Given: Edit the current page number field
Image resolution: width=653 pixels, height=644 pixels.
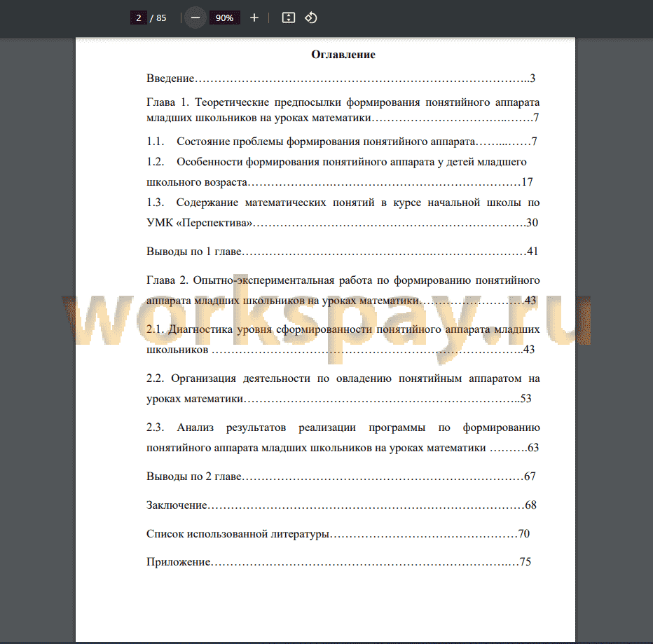Looking at the screenshot, I should (x=139, y=18).
